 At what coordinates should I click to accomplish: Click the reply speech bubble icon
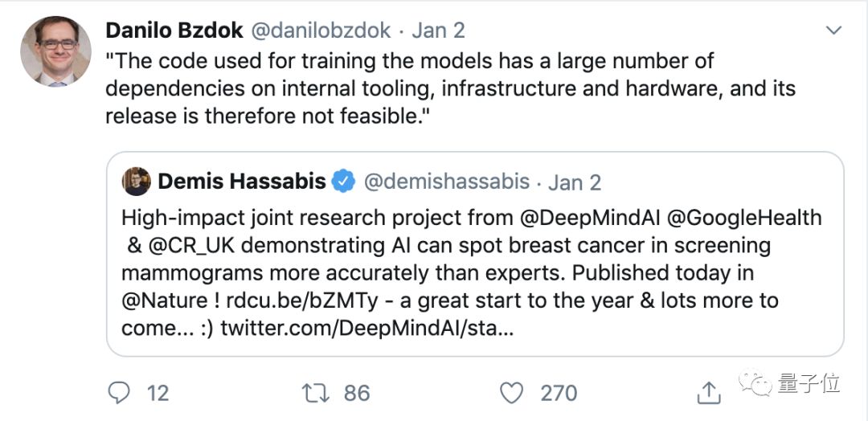[119, 392]
